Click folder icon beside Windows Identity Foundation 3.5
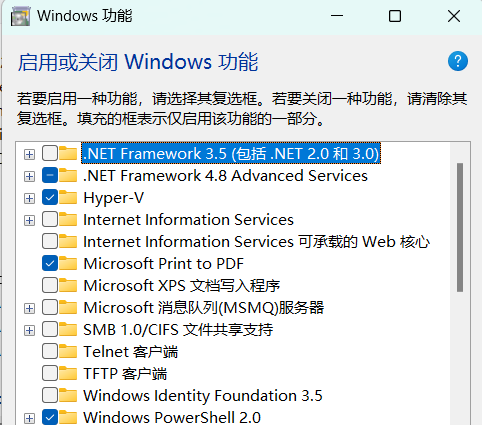The width and height of the screenshot is (482, 425). (x=68, y=395)
